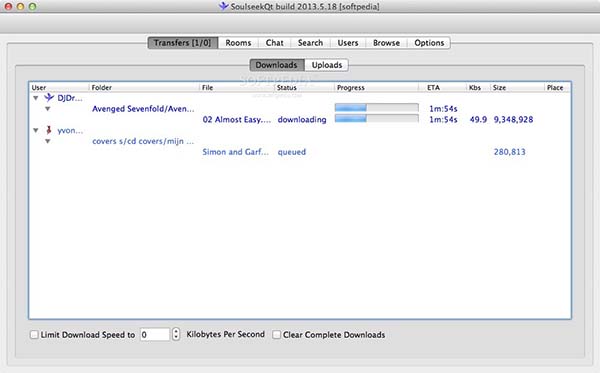The width and height of the screenshot is (600, 373).
Task: Select the Avenged Sevenfold/Aven... folder
Action: pos(143,109)
